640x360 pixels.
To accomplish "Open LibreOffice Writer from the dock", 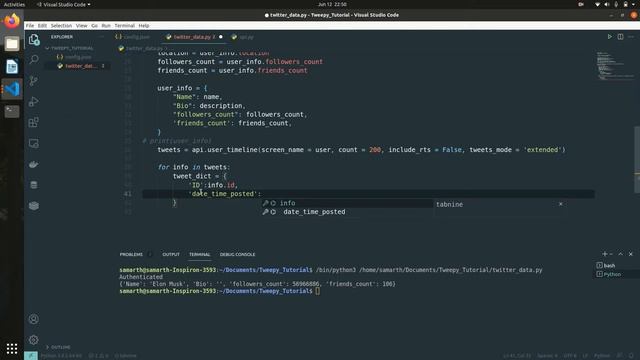I will pyautogui.click(x=12, y=67).
